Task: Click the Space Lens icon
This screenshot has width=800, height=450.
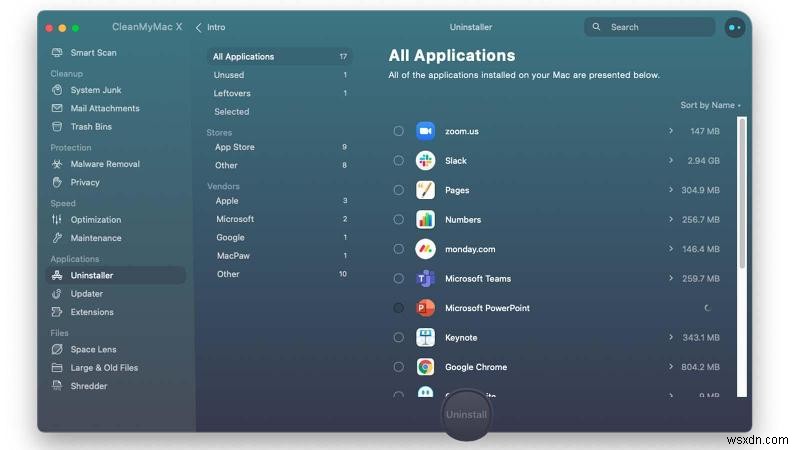Action: click(57, 349)
